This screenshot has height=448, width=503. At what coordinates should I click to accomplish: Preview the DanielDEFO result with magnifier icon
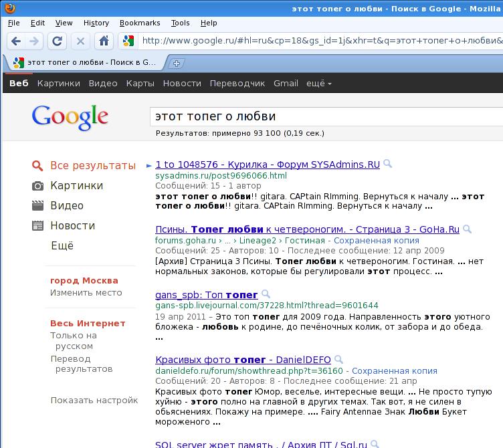[x=338, y=359]
